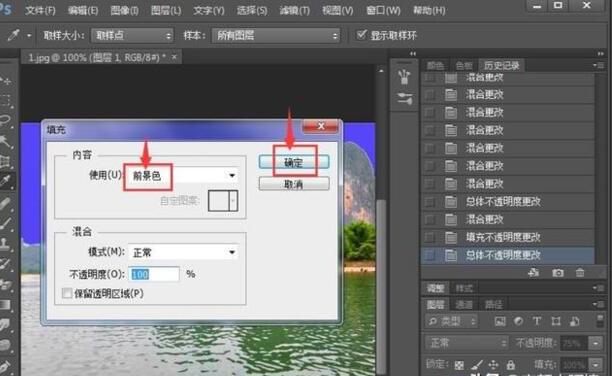Open the 窗口(W) menu
This screenshot has height=376, width=612.
(383, 10)
